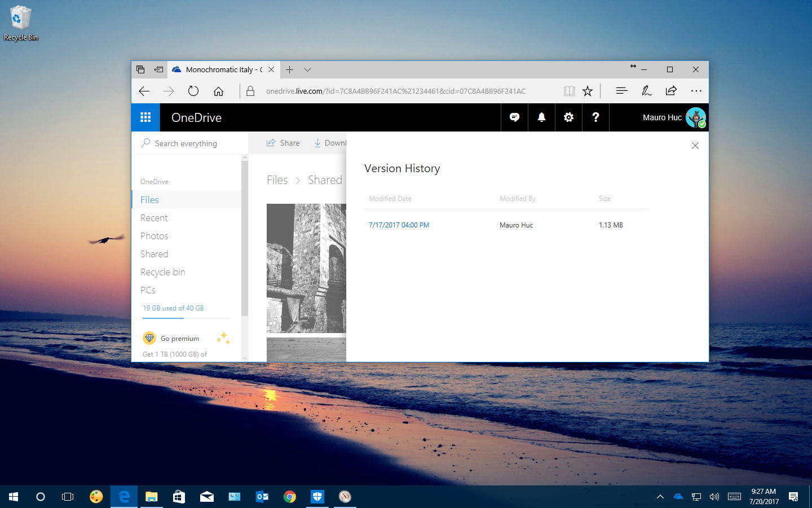Viewport: 812px width, 508px height.
Task: Go to the browser home page
Action: point(218,91)
